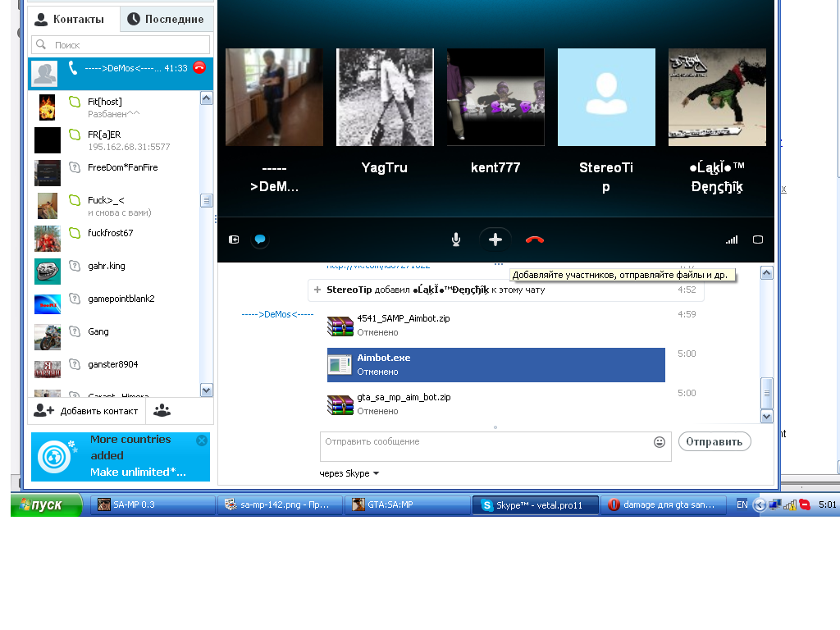840x630 pixels.
Task: Click the StereoTip participant placeholder avatar
Action: (x=606, y=97)
